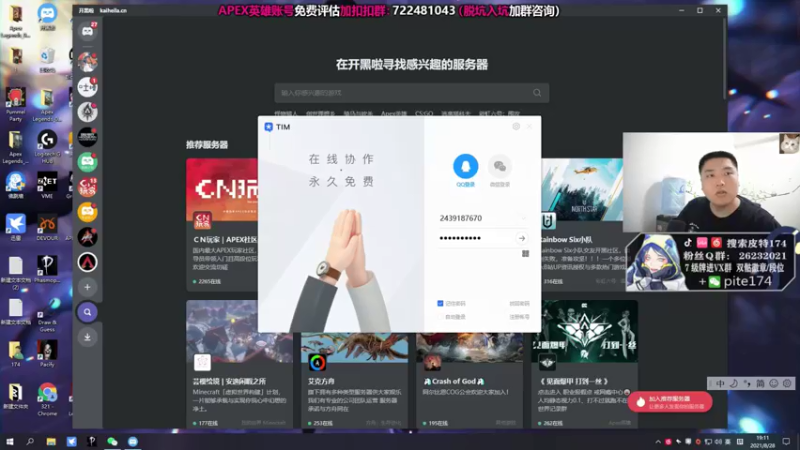Open the Minecraft server card on the left
This screenshot has width=800, height=450.
tap(239, 364)
